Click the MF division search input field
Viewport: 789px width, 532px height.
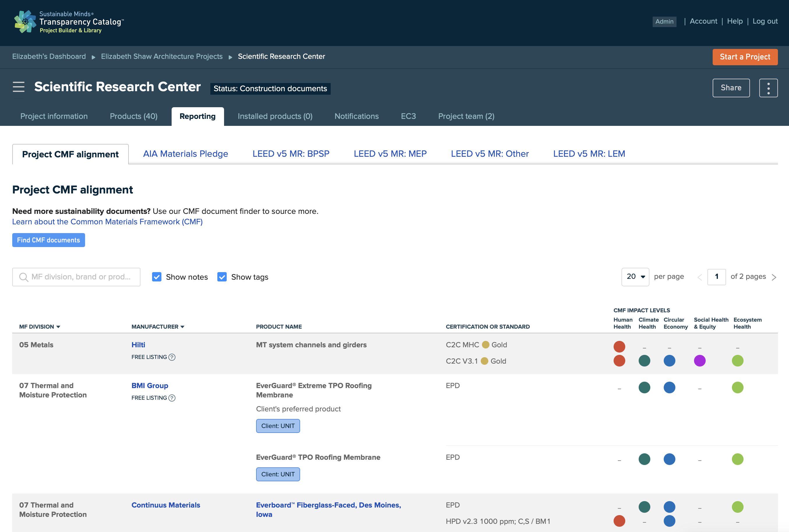click(76, 277)
